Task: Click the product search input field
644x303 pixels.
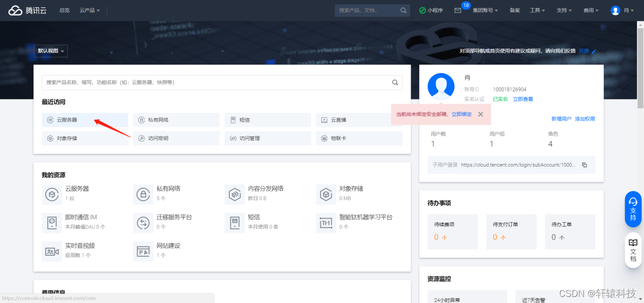Action: click(219, 83)
